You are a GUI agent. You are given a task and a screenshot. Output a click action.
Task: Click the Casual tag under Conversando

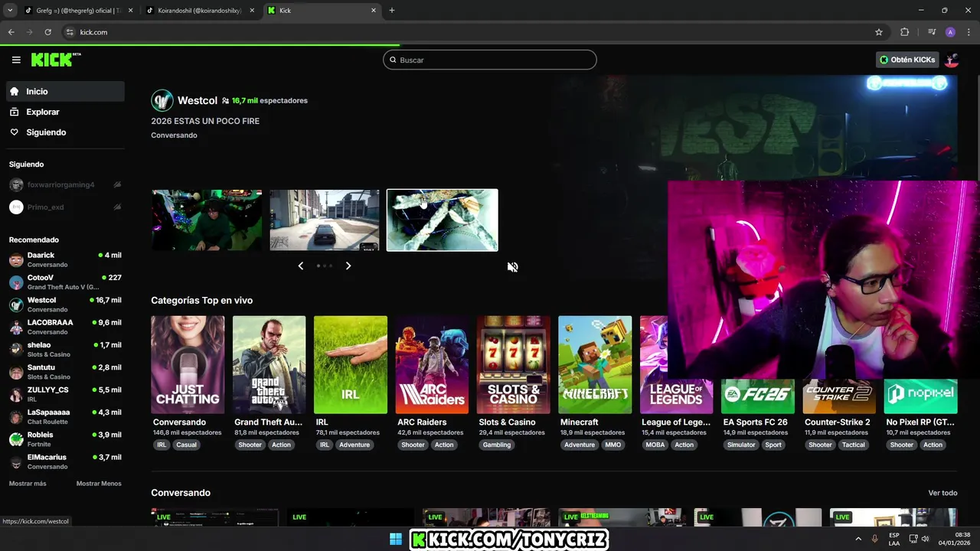tap(187, 445)
